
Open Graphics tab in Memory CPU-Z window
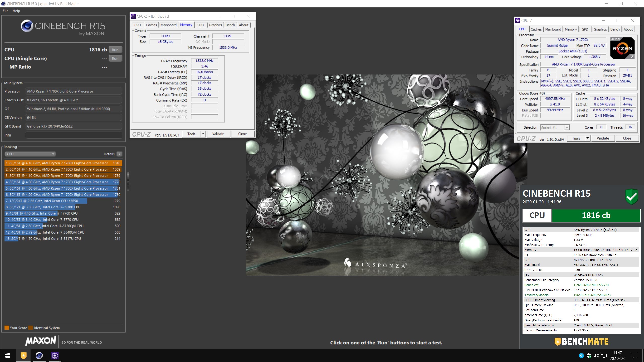point(216,25)
